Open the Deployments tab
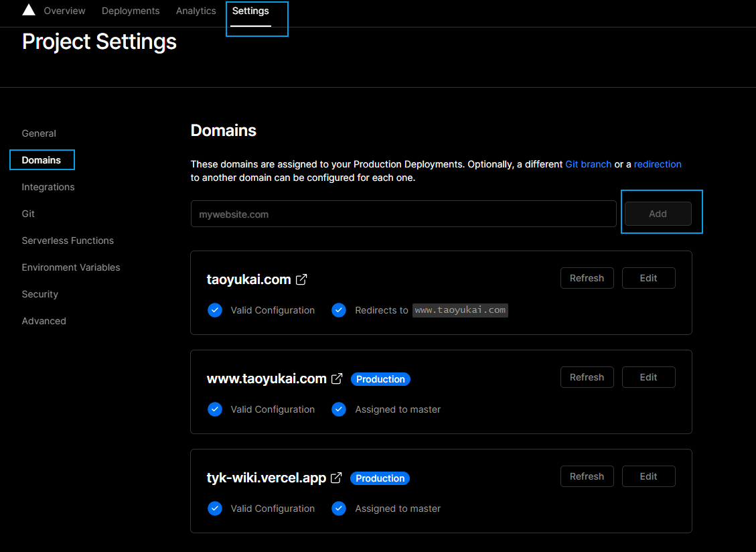Image resolution: width=756 pixels, height=552 pixels. point(131,11)
